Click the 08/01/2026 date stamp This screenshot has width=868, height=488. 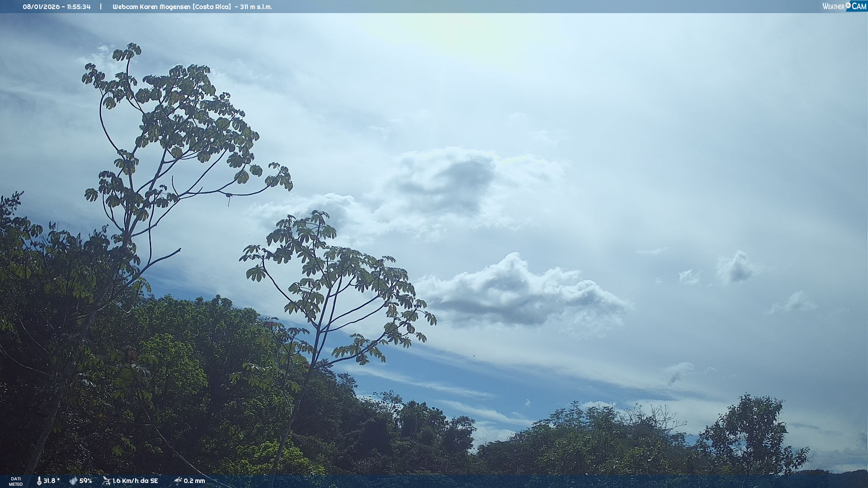(41, 7)
